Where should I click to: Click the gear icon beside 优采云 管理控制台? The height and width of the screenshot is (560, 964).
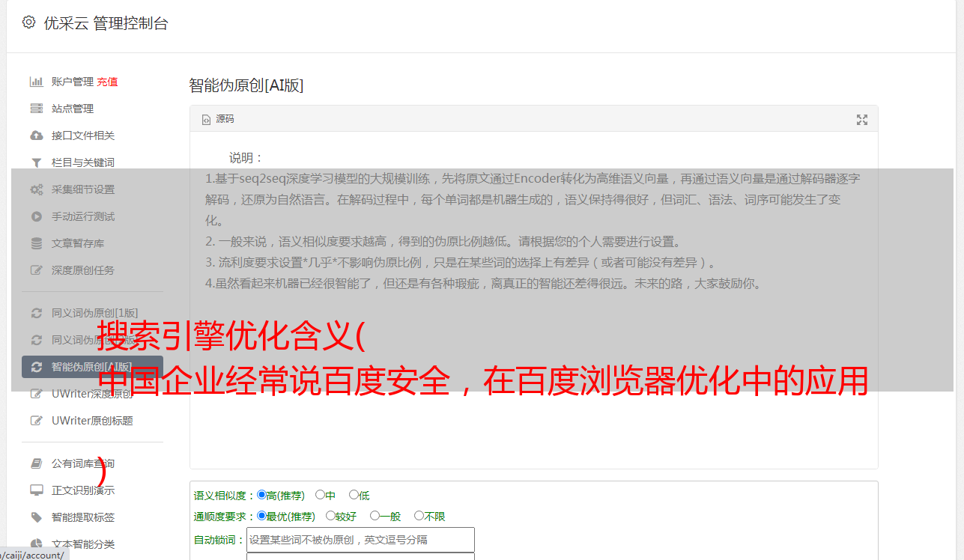(x=28, y=22)
